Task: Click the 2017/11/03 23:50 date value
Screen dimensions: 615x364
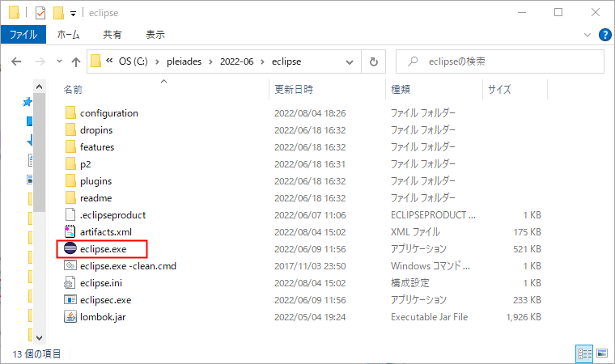Action: pyautogui.click(x=310, y=266)
